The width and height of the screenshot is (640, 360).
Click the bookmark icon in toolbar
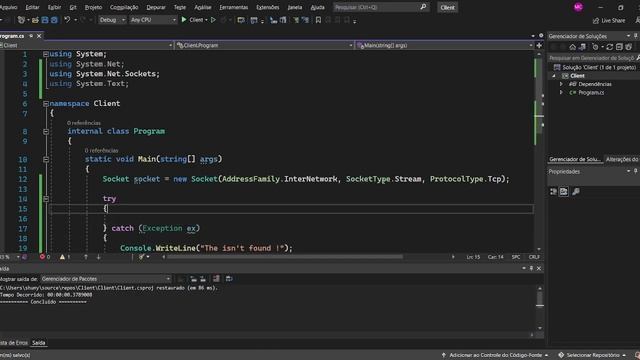[x=318, y=20]
